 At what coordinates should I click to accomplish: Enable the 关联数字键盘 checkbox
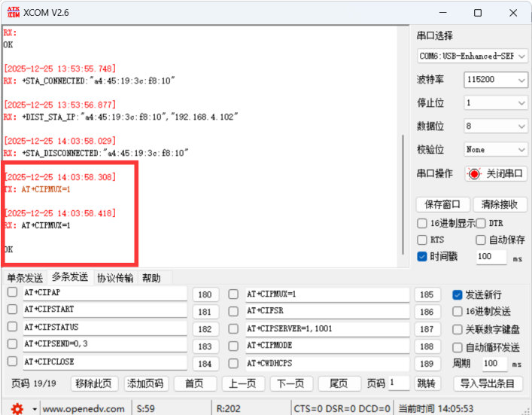[458, 329]
